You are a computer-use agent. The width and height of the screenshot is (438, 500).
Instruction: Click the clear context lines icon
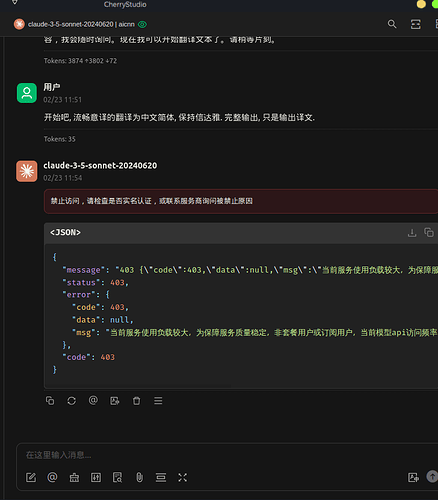161,478
